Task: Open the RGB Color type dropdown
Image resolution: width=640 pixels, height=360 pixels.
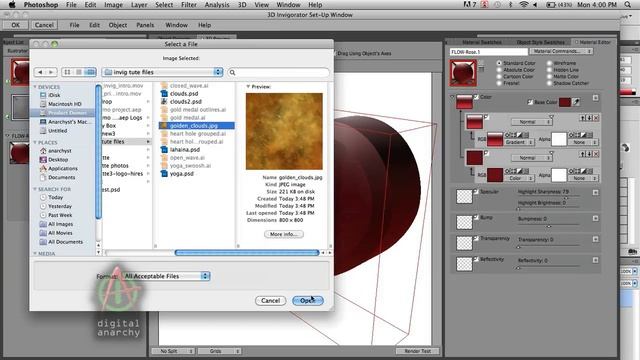Action: pyautogui.click(x=519, y=178)
